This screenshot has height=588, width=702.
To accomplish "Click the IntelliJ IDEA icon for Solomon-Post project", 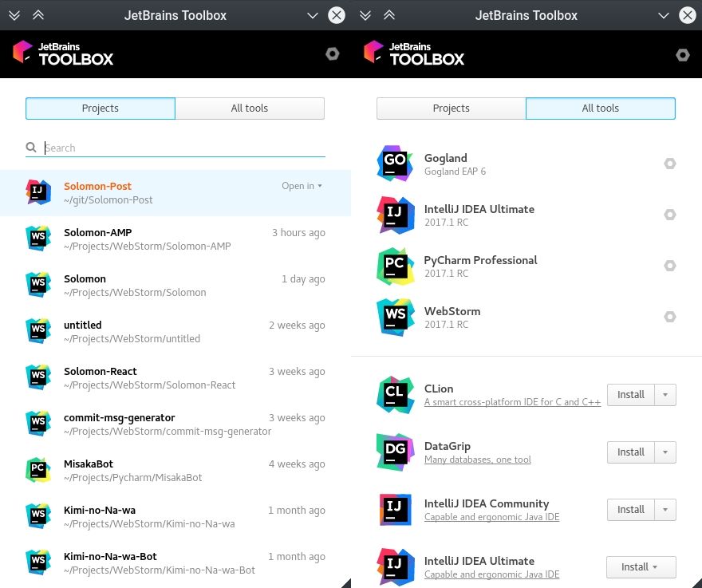I will (x=38, y=192).
